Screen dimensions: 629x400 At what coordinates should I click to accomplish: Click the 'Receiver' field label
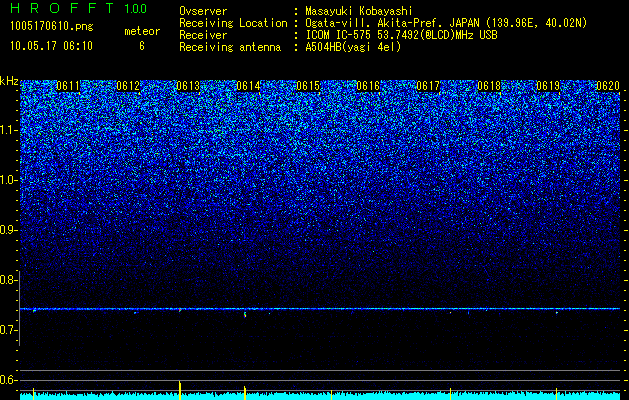(203, 35)
